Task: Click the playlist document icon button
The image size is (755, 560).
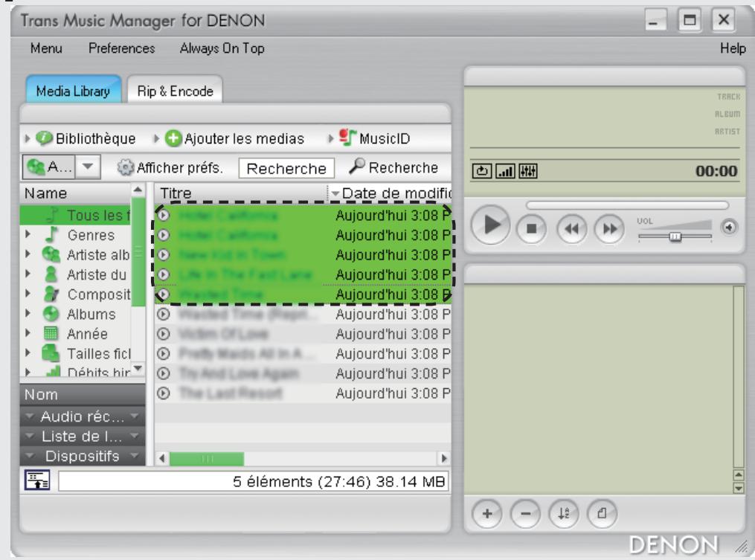Action: point(602,514)
